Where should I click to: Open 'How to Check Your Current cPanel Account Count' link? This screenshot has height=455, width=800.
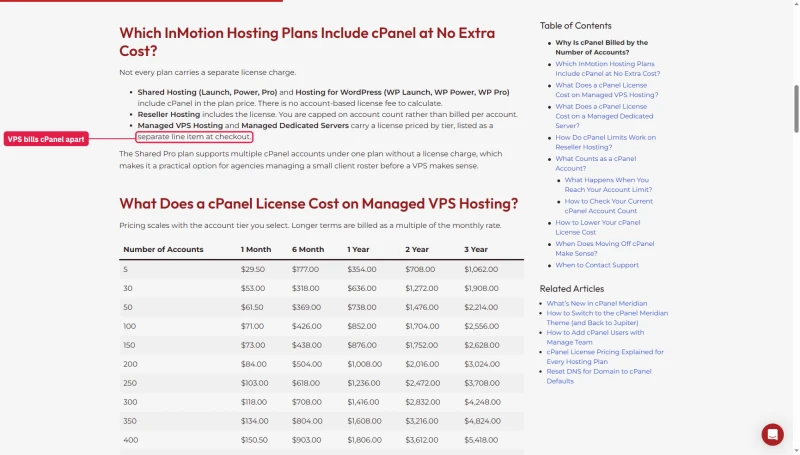point(609,207)
